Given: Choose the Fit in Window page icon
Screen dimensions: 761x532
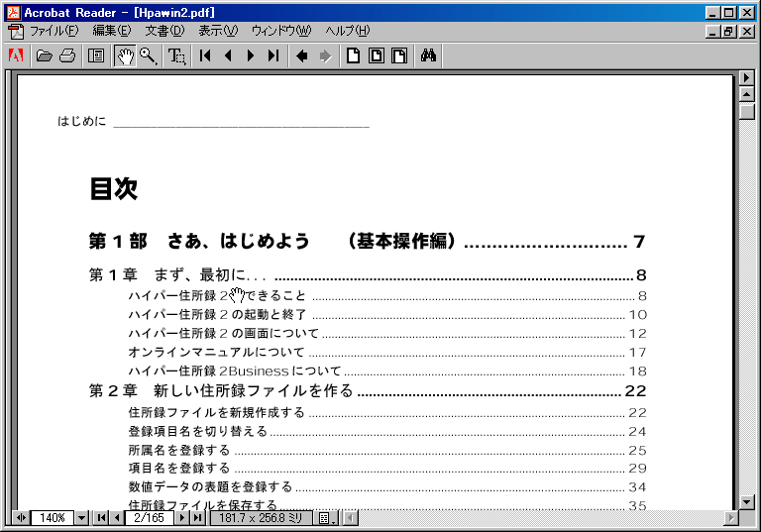Looking at the screenshot, I should pyautogui.click(x=377, y=55).
